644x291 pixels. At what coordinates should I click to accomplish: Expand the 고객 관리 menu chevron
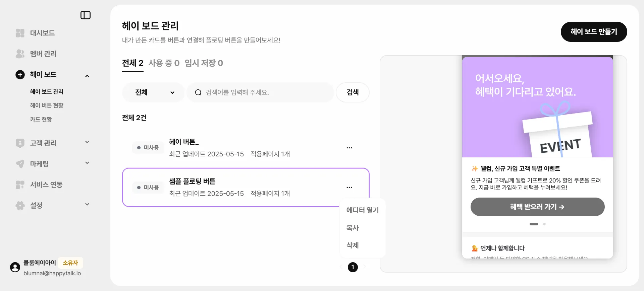pyautogui.click(x=87, y=142)
